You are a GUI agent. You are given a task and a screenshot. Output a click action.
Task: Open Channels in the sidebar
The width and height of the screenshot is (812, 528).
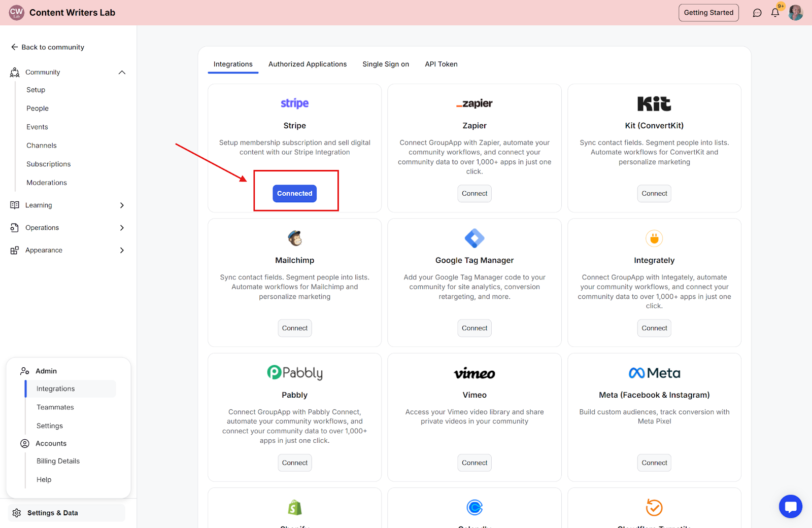42,146
